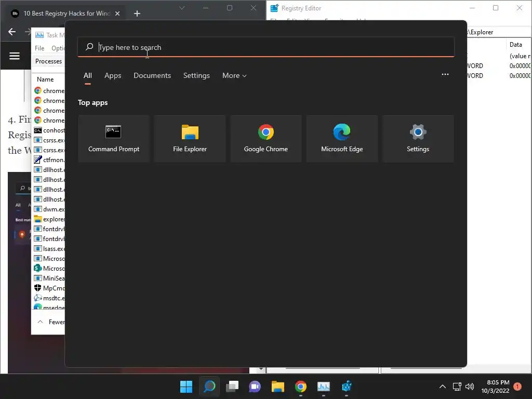Click the search magnifier icon in search box
Image resolution: width=532 pixels, height=399 pixels.
pos(89,47)
